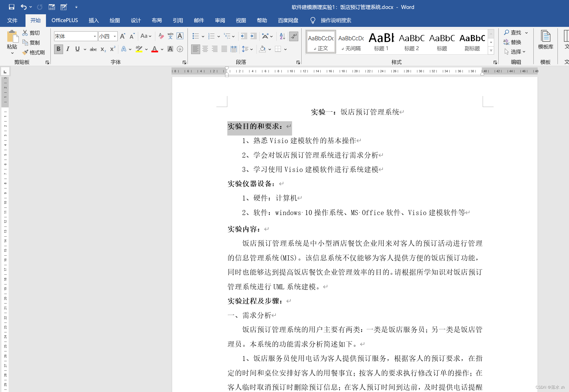Expand the borders dropdown arrow
Image resolution: width=569 pixels, height=392 pixels.
285,50
